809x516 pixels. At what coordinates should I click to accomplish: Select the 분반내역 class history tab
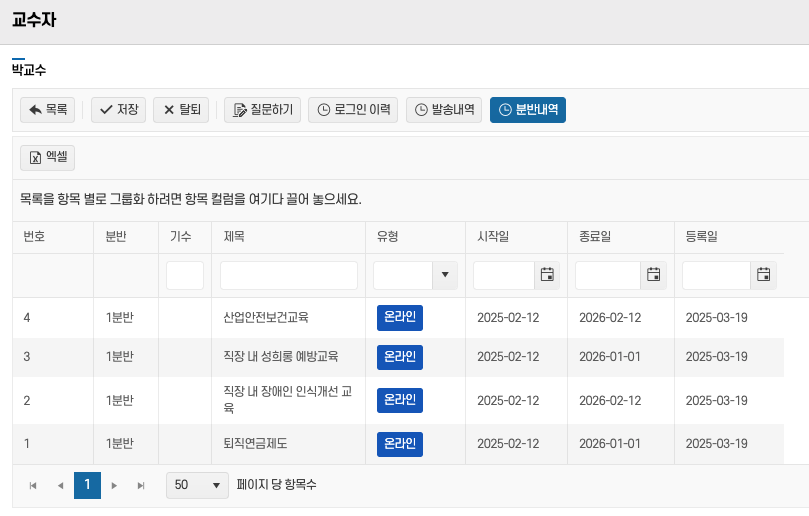pyautogui.click(x=527, y=110)
